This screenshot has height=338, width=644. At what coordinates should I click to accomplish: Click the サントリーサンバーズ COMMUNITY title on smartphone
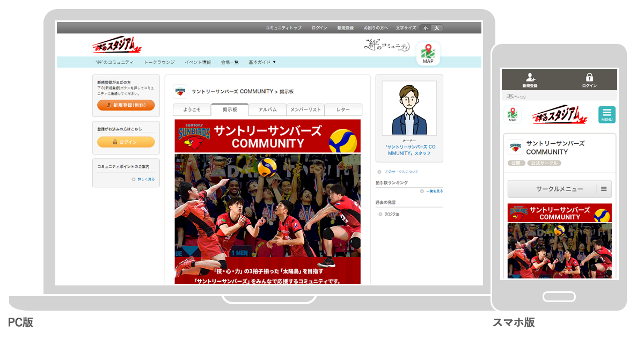555,148
